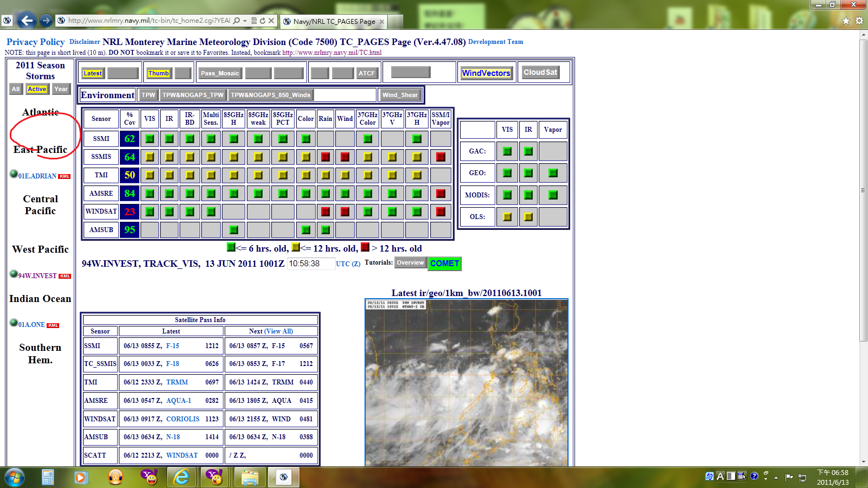This screenshot has width=868, height=488.
Task: Open the 01A.ONE storm link
Action: (31, 325)
